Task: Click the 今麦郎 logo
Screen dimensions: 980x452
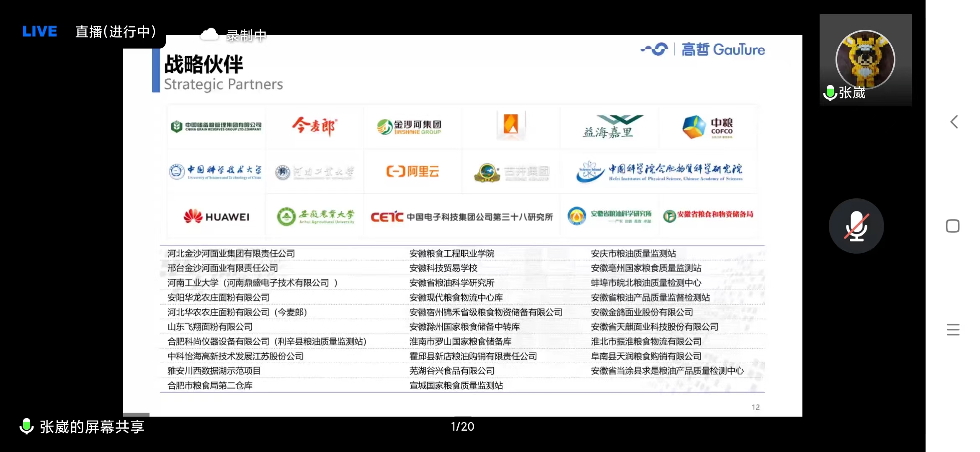Action: coord(315,126)
